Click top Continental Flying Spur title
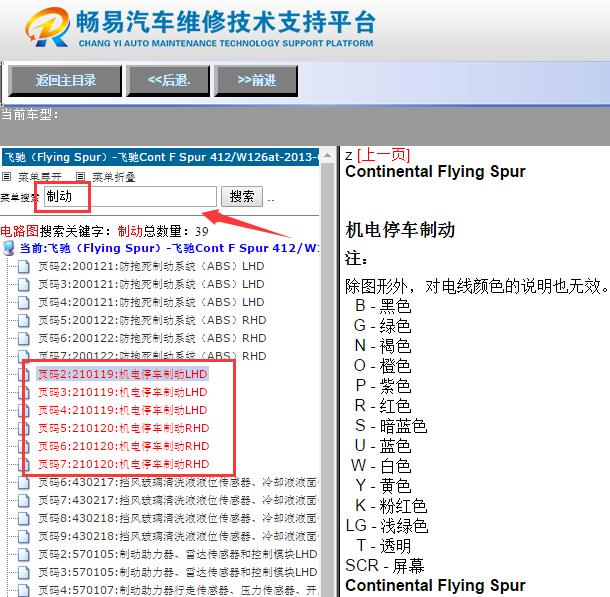The image size is (610, 597). click(x=435, y=172)
